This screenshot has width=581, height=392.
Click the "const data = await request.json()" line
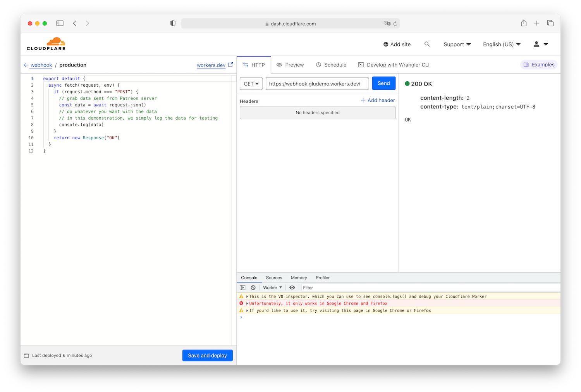point(103,105)
